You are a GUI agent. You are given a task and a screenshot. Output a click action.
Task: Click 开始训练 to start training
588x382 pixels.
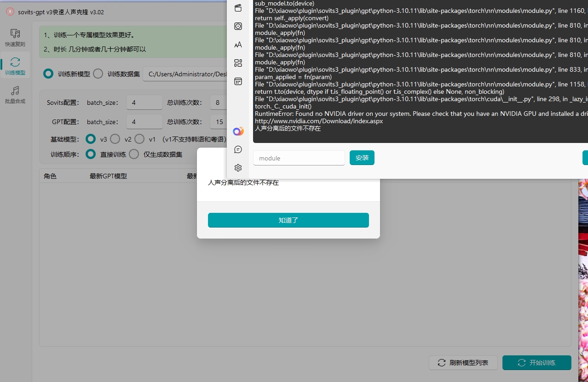point(536,363)
